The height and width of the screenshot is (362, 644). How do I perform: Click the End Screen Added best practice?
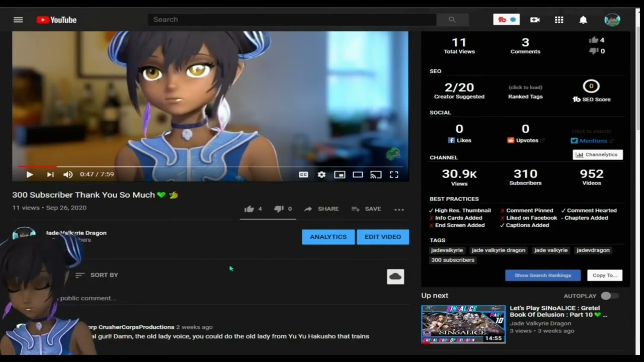457,225
